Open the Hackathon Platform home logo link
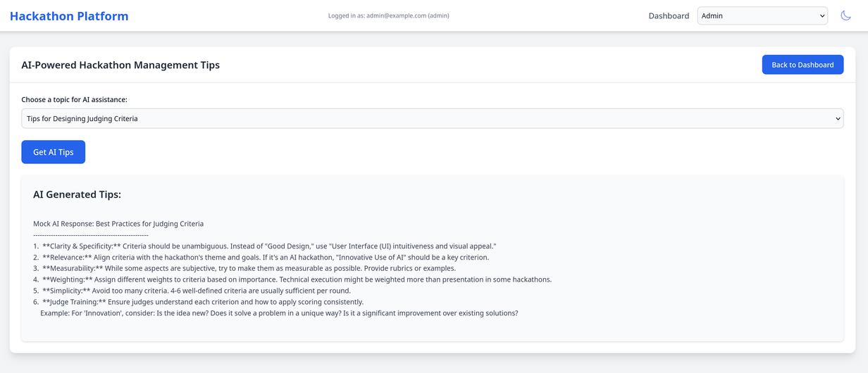This screenshot has height=373, width=868. pyautogui.click(x=69, y=15)
